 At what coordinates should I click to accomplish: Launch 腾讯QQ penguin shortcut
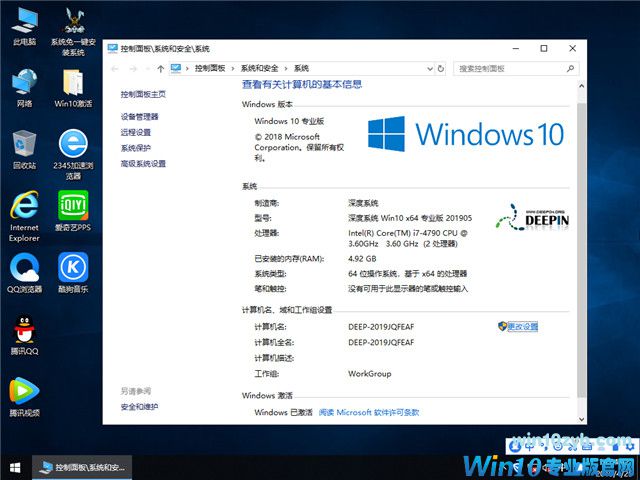24,335
